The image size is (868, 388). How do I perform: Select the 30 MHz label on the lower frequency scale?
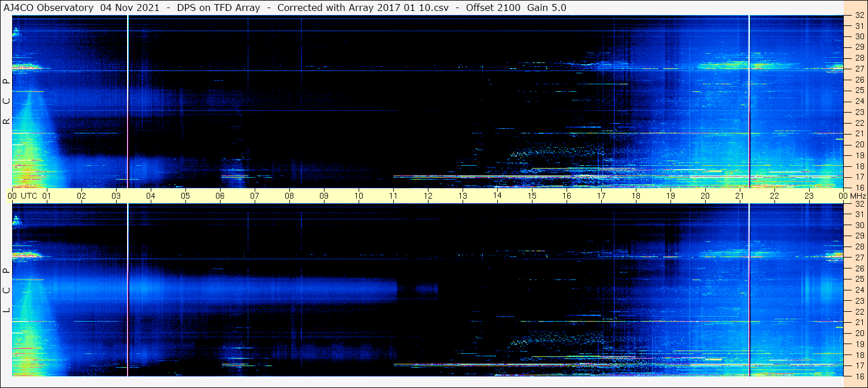click(859, 225)
